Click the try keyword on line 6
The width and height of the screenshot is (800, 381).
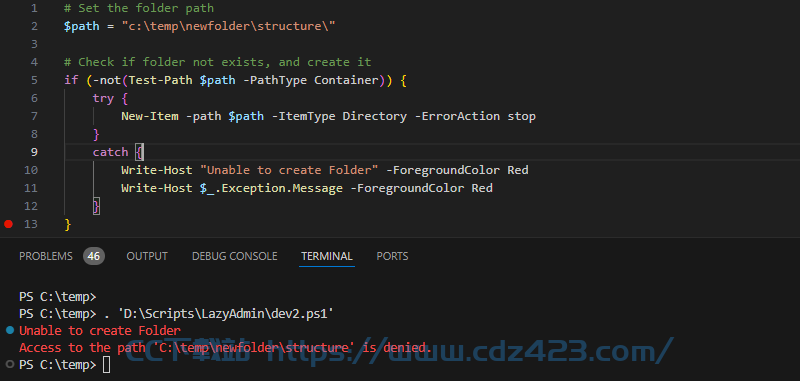[x=103, y=98]
